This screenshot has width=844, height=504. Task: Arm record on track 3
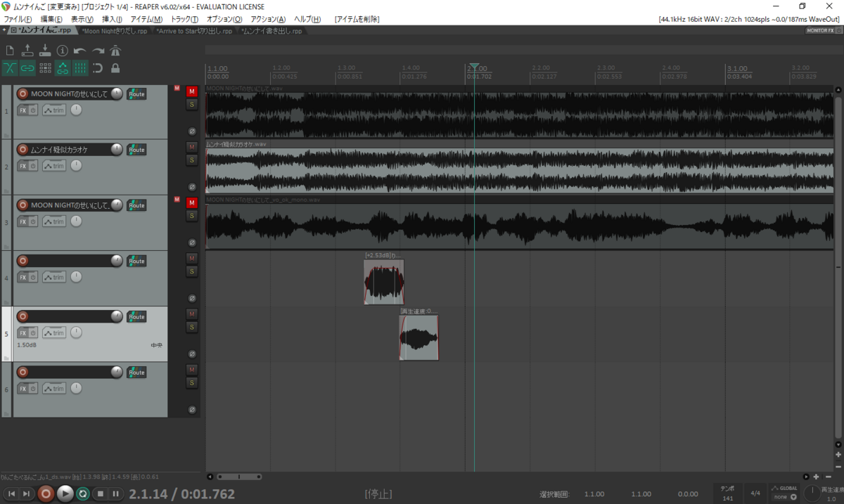(x=23, y=205)
